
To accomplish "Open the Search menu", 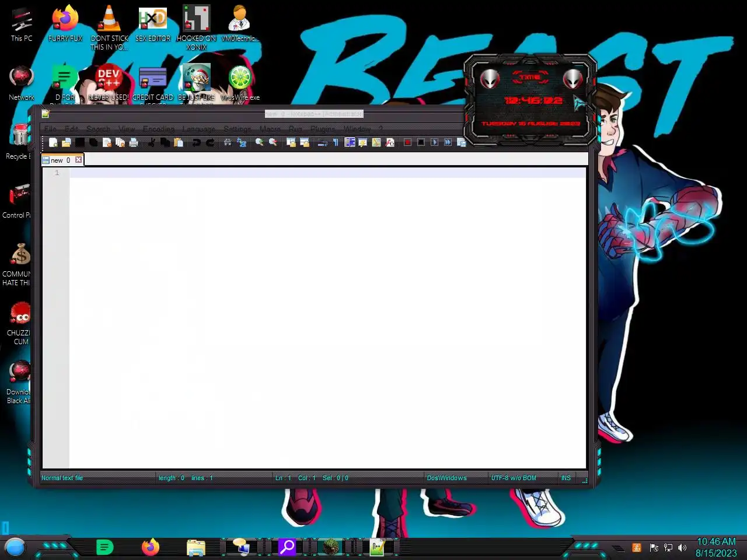I will (98, 129).
